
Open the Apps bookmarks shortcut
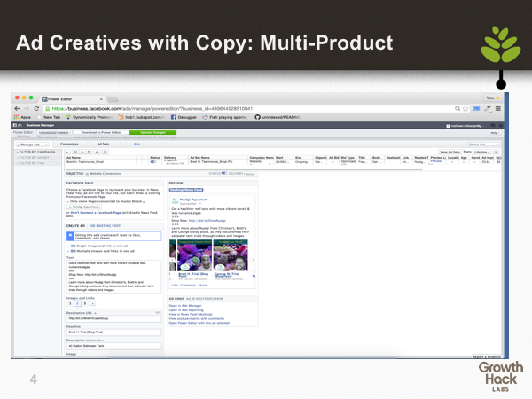tap(22, 117)
